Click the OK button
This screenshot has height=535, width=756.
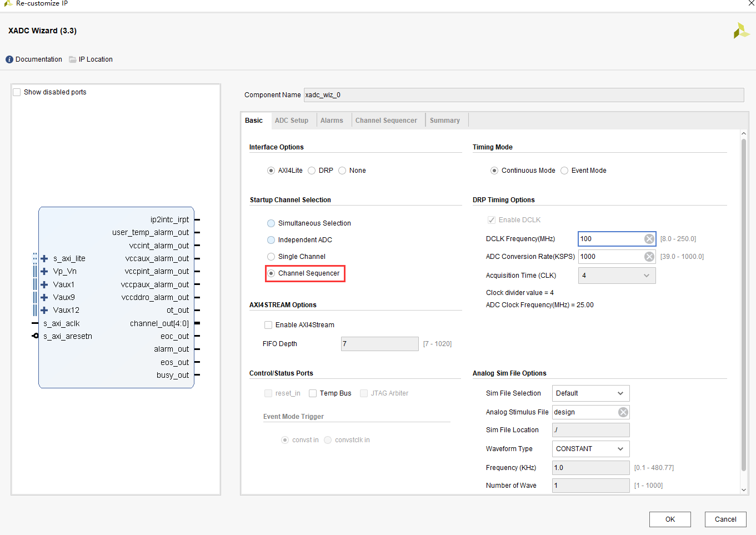tap(670, 519)
